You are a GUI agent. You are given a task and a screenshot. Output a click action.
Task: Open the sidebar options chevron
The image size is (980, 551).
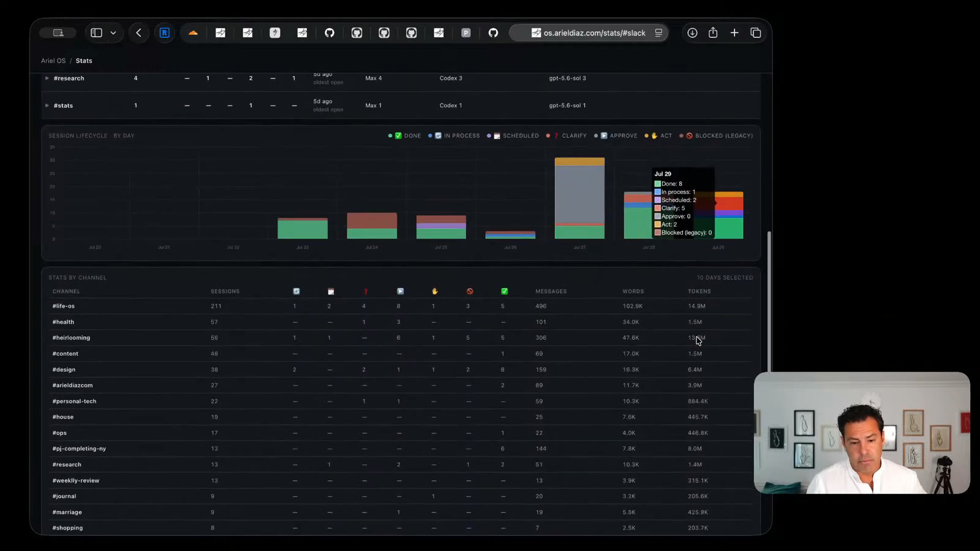tap(113, 33)
